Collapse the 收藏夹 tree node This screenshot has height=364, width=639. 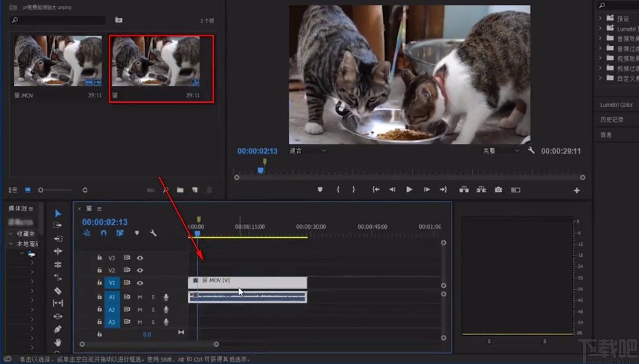pyautogui.click(x=11, y=233)
